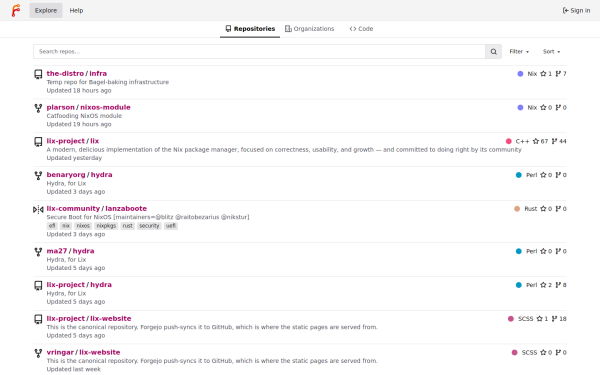
Task: Open the Help menu item
Action: pyautogui.click(x=76, y=10)
